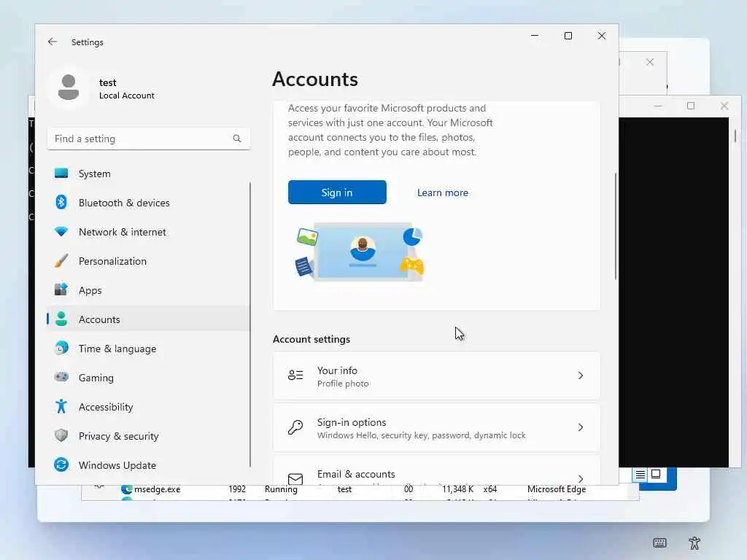Screen dimensions: 747x560
Task: Open the Email & accounts card
Action: (436, 470)
